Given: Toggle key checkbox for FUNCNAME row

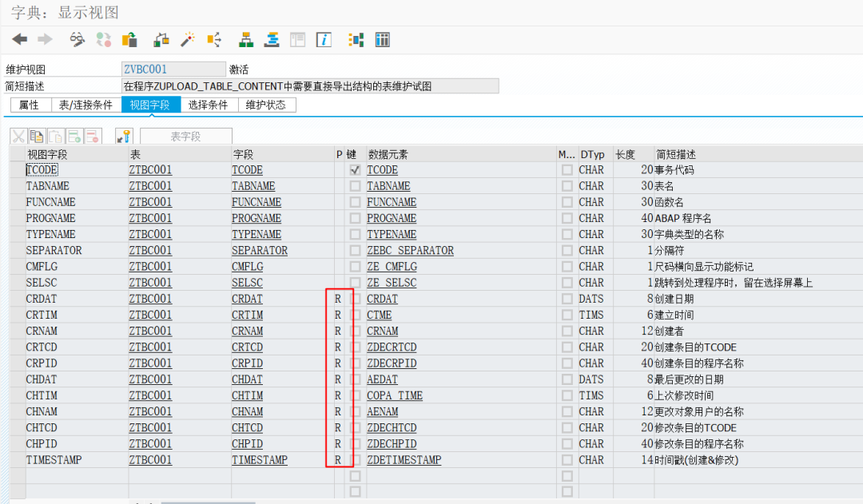Looking at the screenshot, I should click(x=355, y=202).
